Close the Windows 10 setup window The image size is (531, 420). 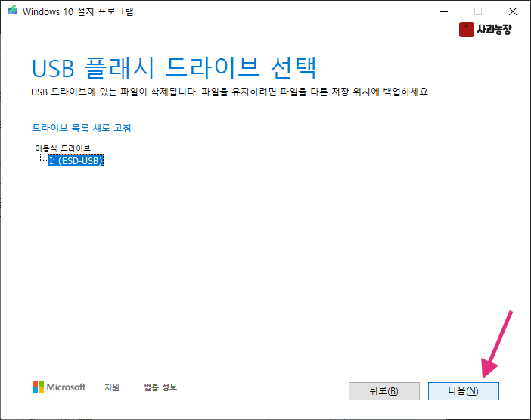pos(513,11)
